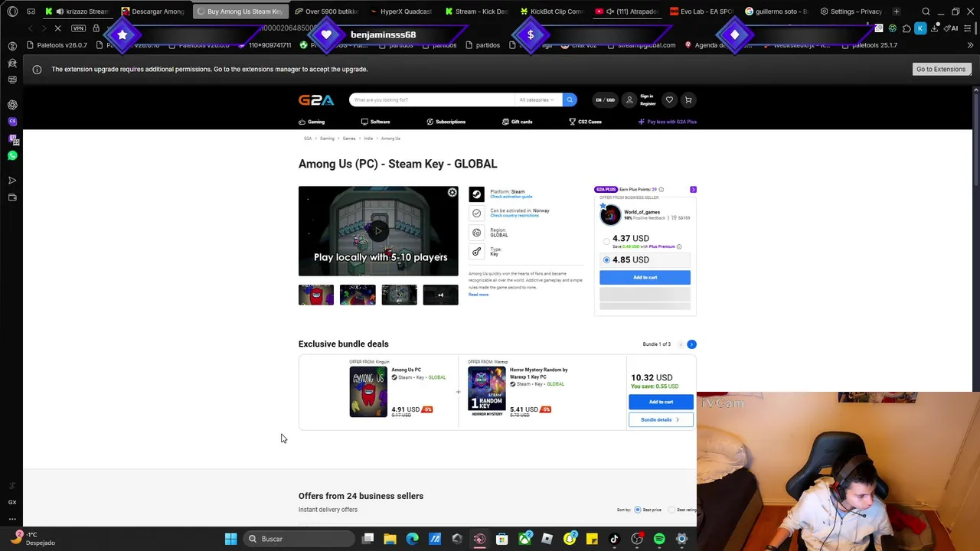Viewport: 980px width, 551px height.
Task: Open the Windows Start button
Action: (230, 539)
